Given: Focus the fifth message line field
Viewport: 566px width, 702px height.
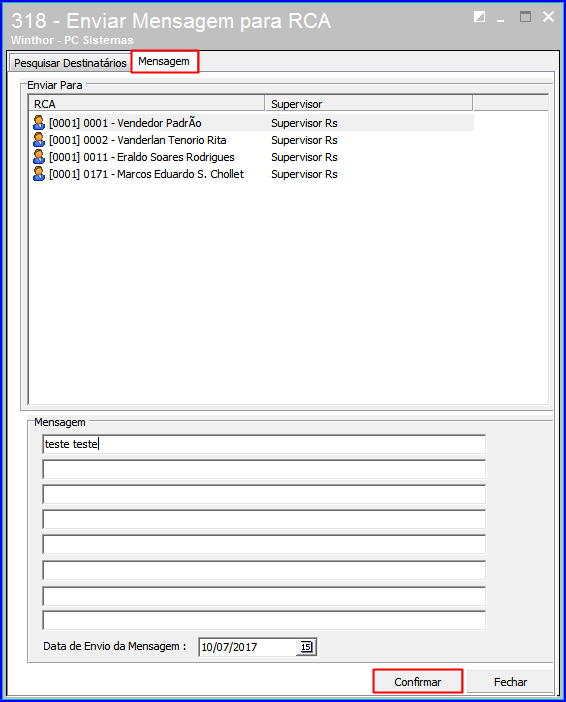Looking at the screenshot, I should (x=264, y=544).
